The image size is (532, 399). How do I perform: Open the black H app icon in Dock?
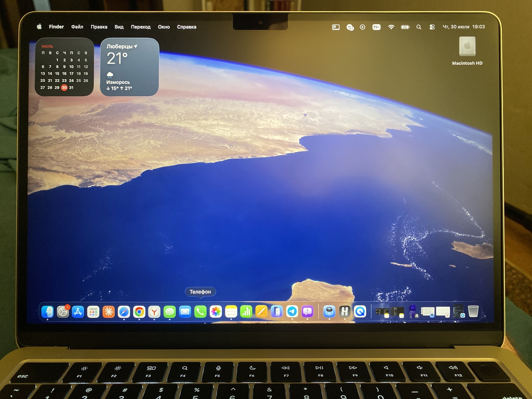345,311
